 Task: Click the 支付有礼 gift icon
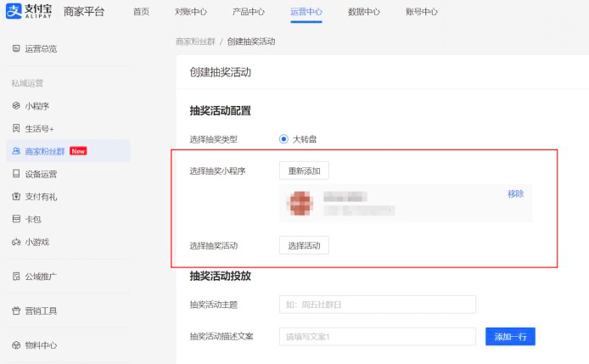point(16,196)
